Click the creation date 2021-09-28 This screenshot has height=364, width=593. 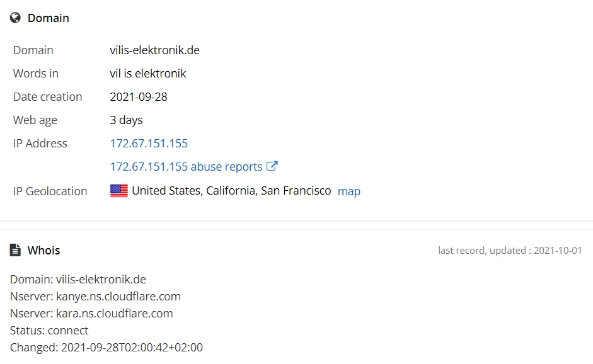(139, 97)
